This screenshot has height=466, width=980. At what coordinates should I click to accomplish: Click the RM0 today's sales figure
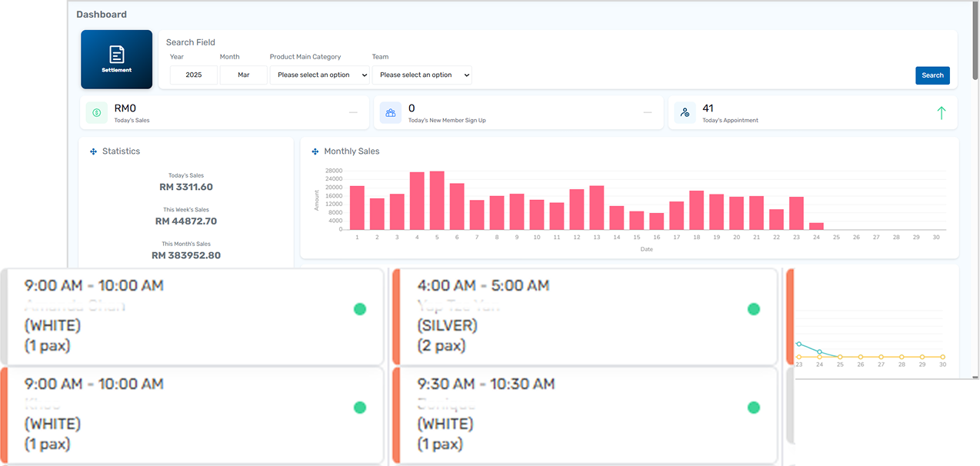tap(125, 108)
